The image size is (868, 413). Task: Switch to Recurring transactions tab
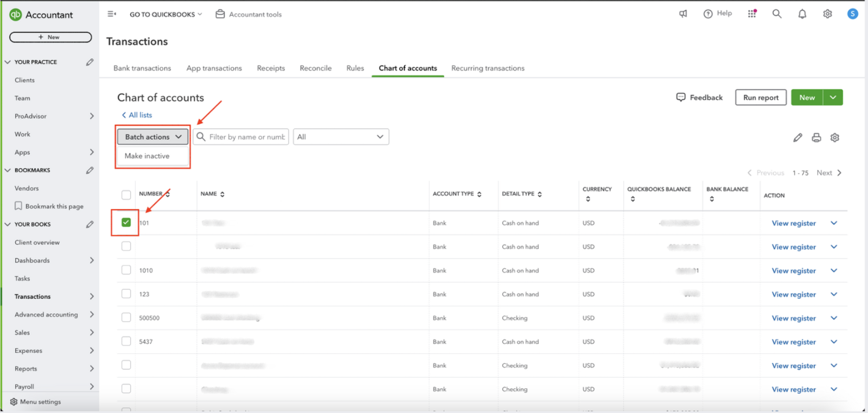[488, 68]
